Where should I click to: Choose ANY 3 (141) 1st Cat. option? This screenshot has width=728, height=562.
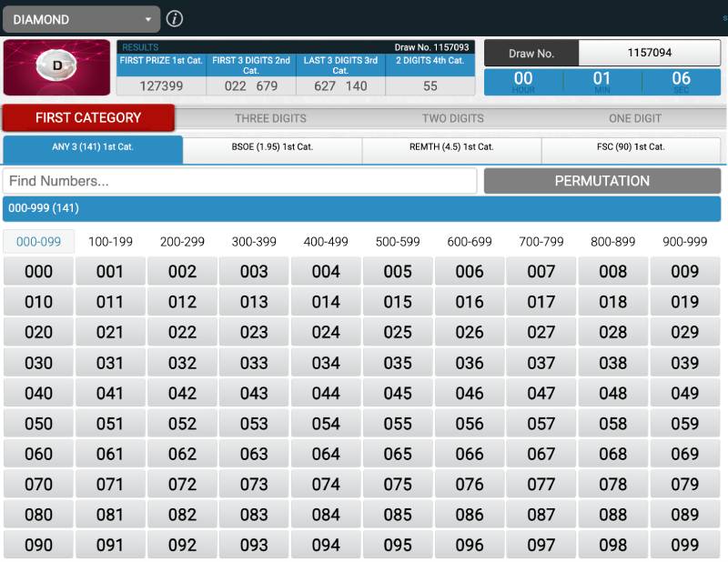pyautogui.click(x=93, y=147)
